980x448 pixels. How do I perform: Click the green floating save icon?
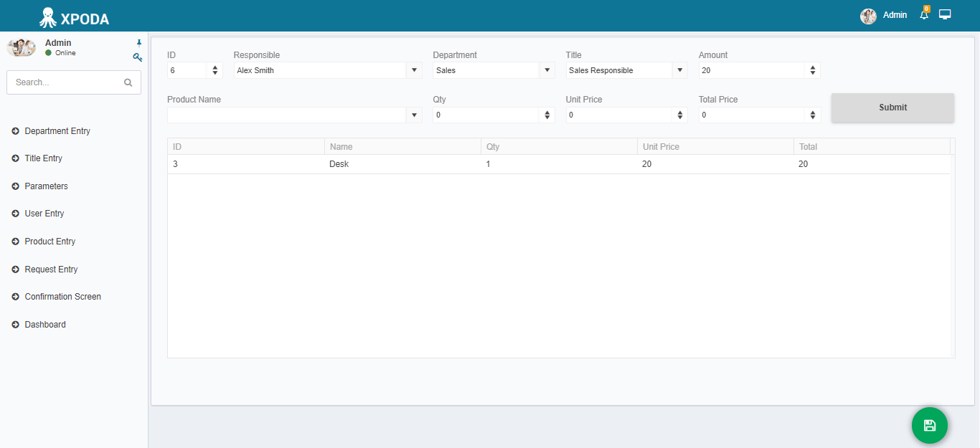coord(929,426)
